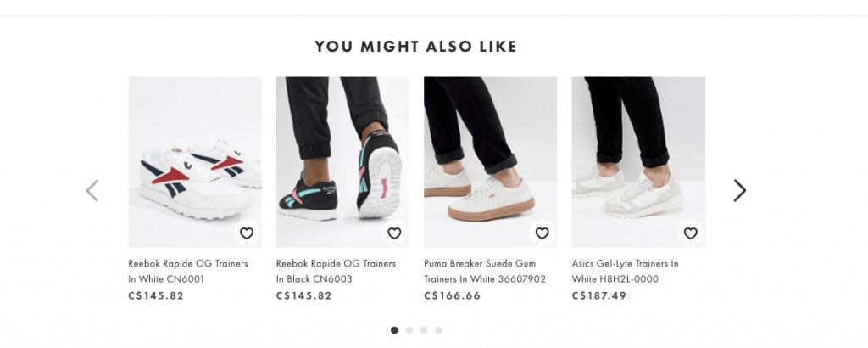Image resolution: width=868 pixels, height=348 pixels.
Task: Open Reebok Rapide OG Black CN6003 link
Action: [337, 271]
